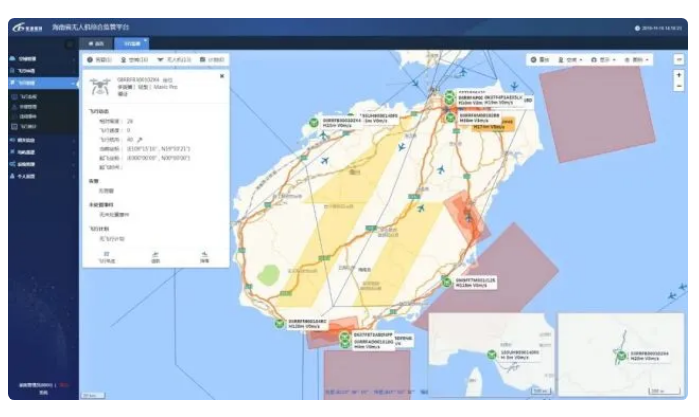The width and height of the screenshot is (699, 417).
Task: Click the rightmost landing icon at panel bottom
Action: [x=204, y=257]
